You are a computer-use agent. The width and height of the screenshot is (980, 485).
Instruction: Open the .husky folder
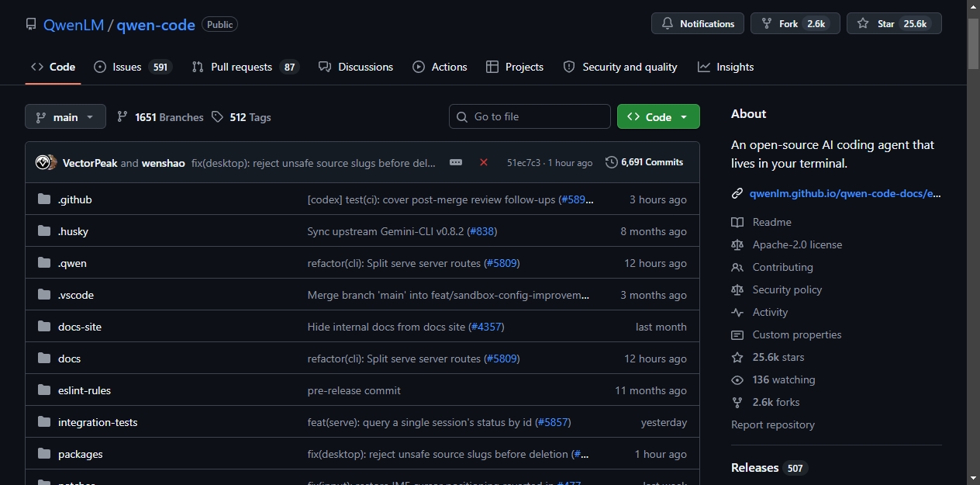(73, 231)
